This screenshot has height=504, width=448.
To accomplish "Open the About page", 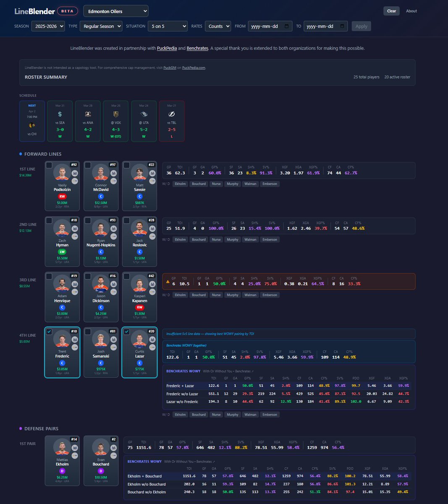I will pyautogui.click(x=411, y=11).
